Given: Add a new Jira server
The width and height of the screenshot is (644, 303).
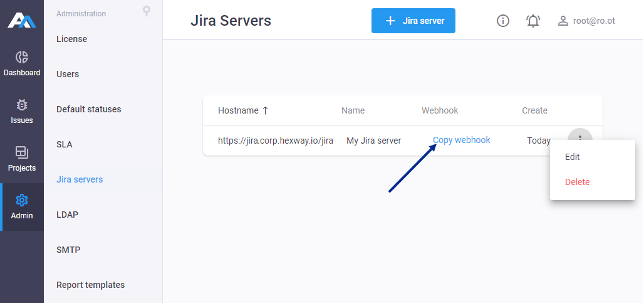Looking at the screenshot, I should click(x=413, y=21).
